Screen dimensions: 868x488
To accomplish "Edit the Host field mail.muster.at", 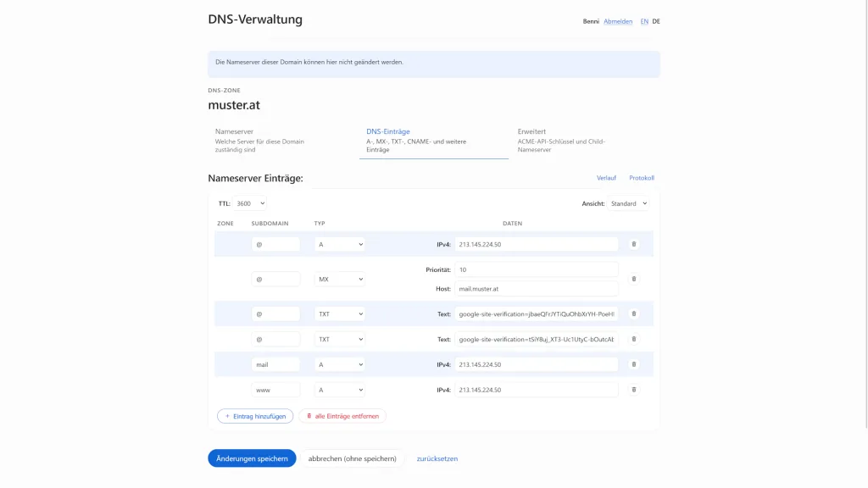I will tap(537, 288).
